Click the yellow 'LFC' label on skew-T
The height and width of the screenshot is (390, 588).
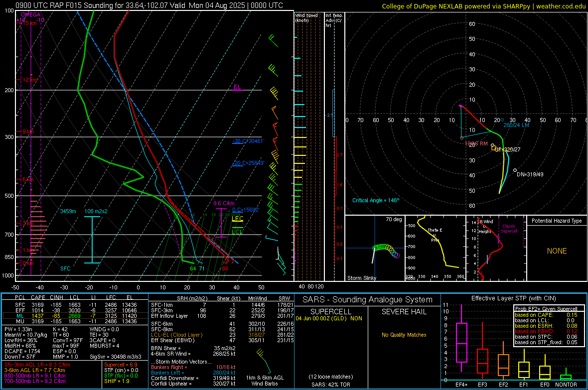point(237,218)
